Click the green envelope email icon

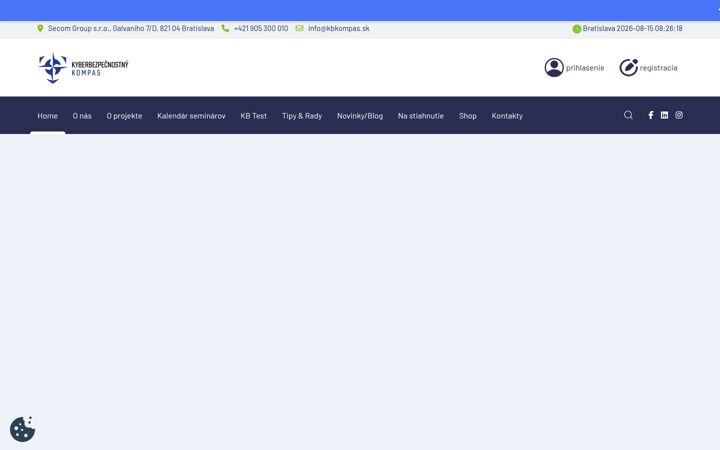click(299, 28)
